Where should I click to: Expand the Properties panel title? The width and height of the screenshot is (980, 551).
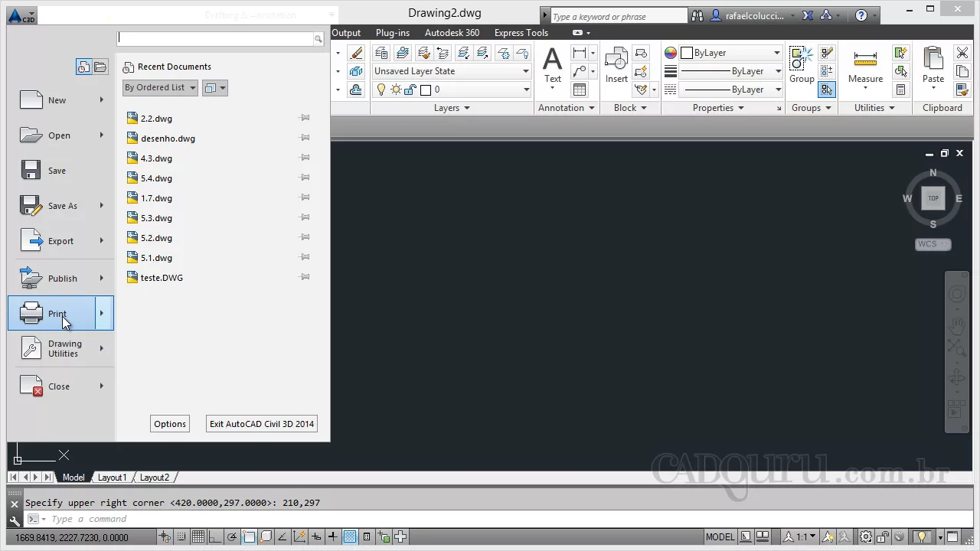point(719,108)
